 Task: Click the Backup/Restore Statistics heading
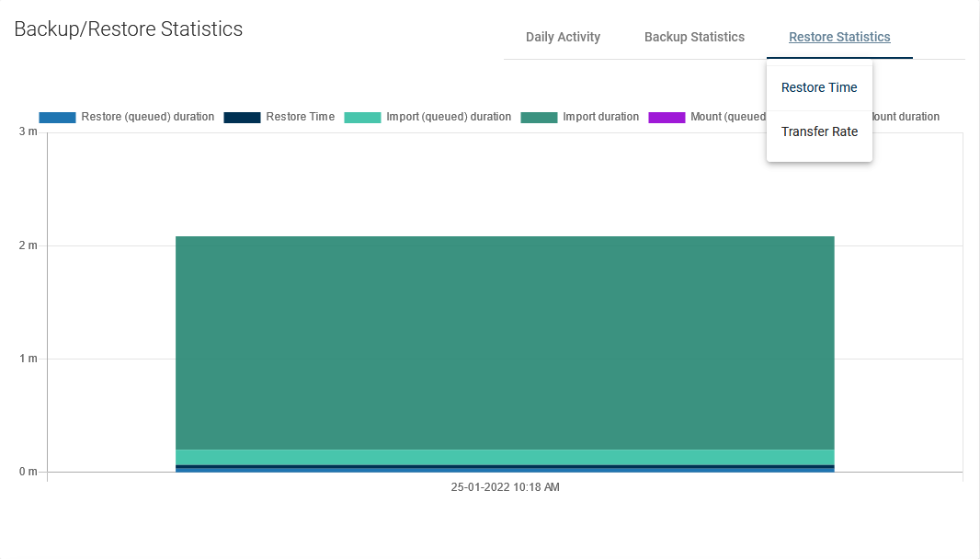[x=129, y=29]
